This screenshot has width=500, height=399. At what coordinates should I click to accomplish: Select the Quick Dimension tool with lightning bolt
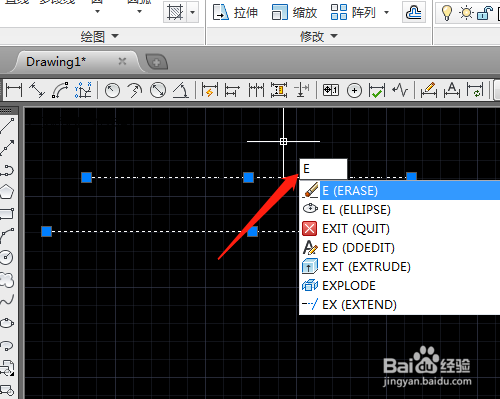click(210, 90)
